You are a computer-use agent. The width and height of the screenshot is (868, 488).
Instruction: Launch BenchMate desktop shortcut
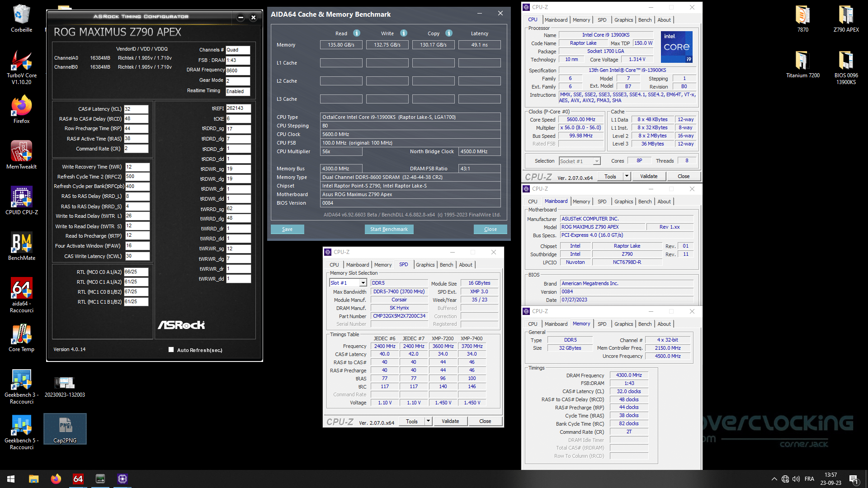coord(21,246)
